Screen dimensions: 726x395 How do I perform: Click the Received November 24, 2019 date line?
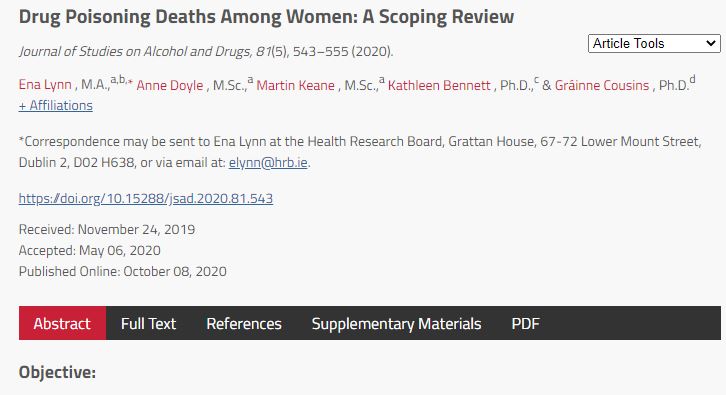pos(107,229)
